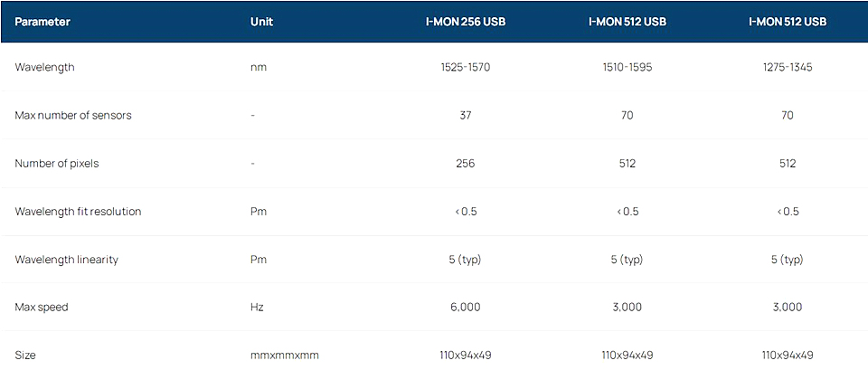Image resolution: width=868 pixels, height=389 pixels.
Task: Select the wavelength value 1275-1345
Action: (788, 68)
